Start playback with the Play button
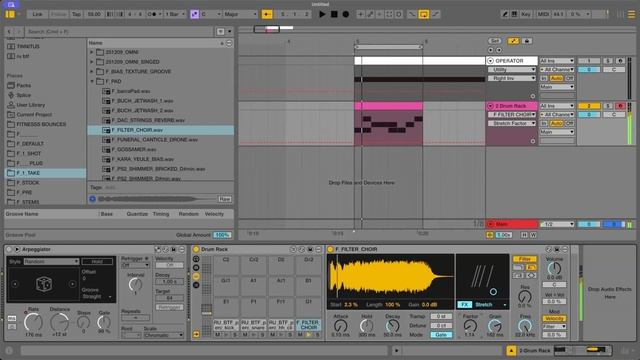This screenshot has height=360, width=640. (x=322, y=14)
